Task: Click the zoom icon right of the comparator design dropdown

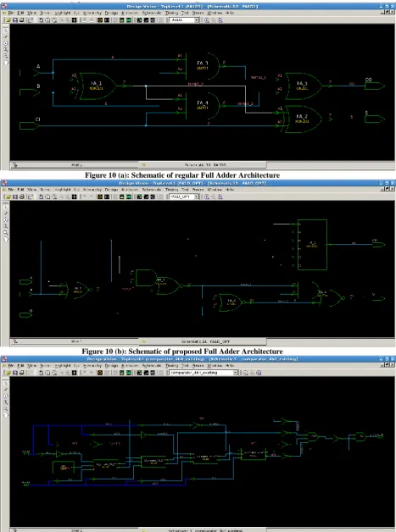Action: coord(246,373)
